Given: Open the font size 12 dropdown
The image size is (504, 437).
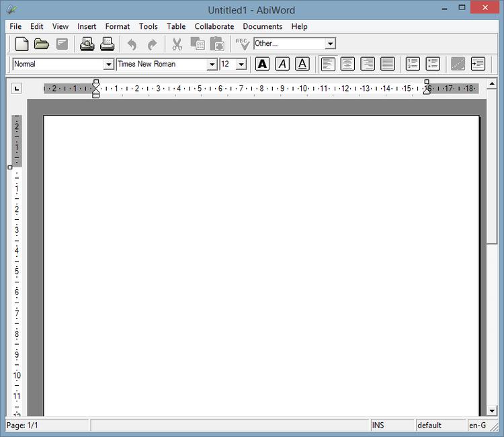Looking at the screenshot, I should (x=241, y=65).
